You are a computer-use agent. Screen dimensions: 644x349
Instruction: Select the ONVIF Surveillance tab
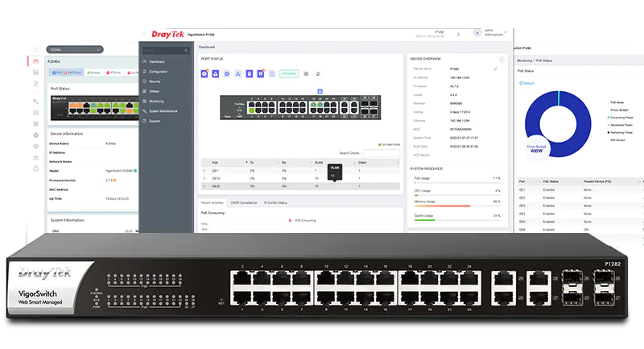tap(244, 202)
